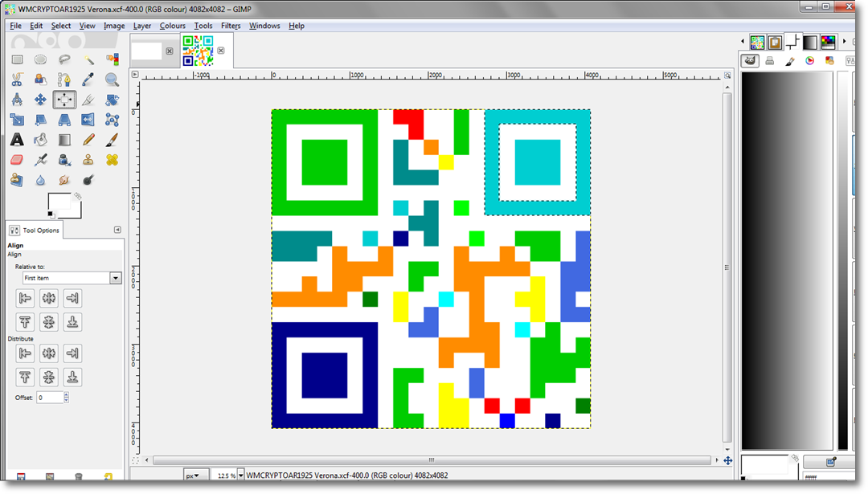The image size is (868, 494).
Task: Choose the Cage Transform tool
Action: coord(113,120)
